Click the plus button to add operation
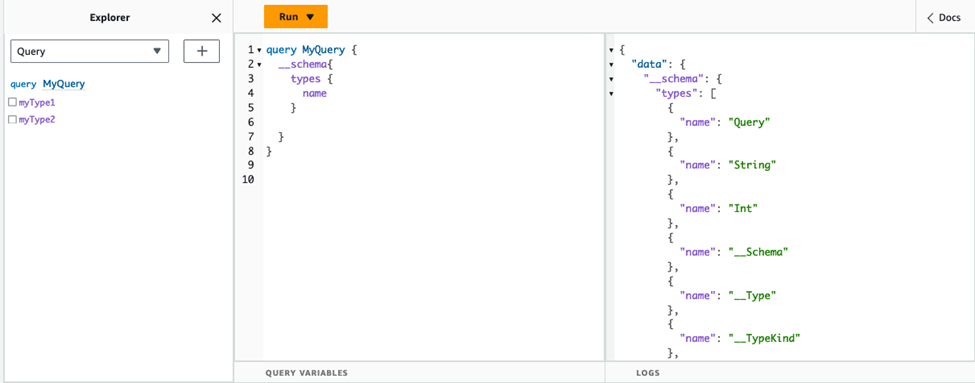 201,52
